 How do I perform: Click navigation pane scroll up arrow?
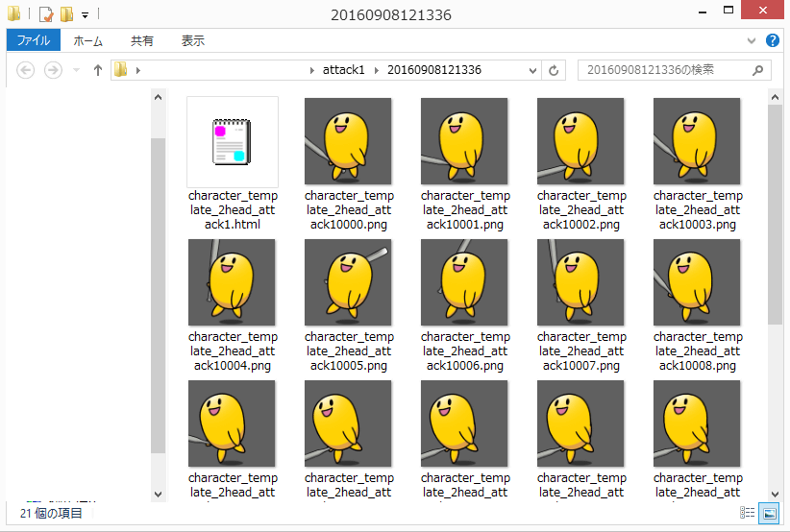coord(159,97)
